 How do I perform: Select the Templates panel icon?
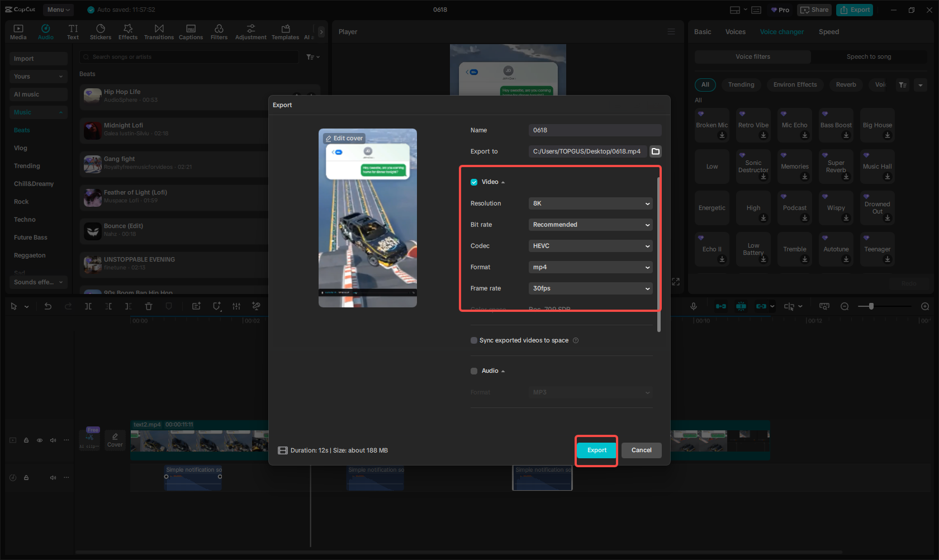tap(285, 31)
